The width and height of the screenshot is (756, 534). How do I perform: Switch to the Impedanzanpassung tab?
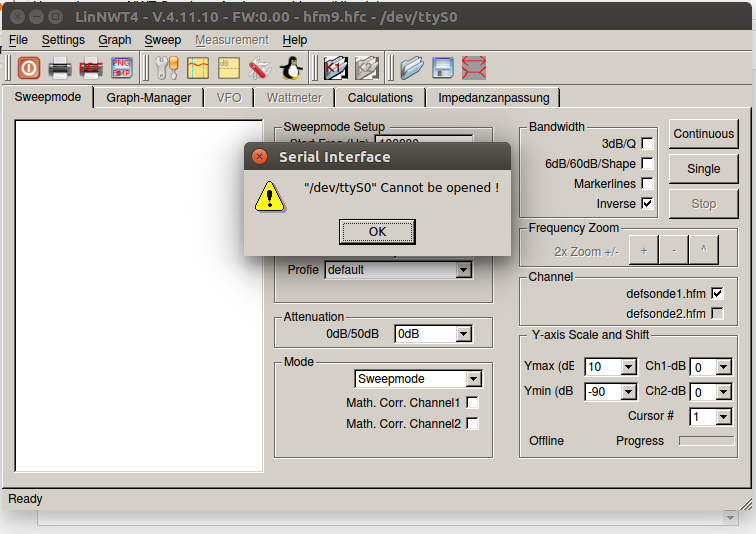pos(493,98)
